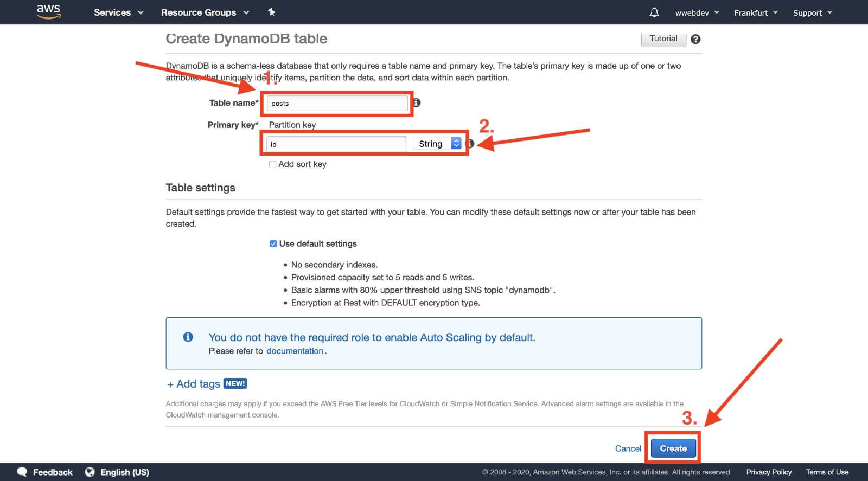Pin shortcuts with the pushpin icon
The image size is (868, 481).
[x=271, y=12]
